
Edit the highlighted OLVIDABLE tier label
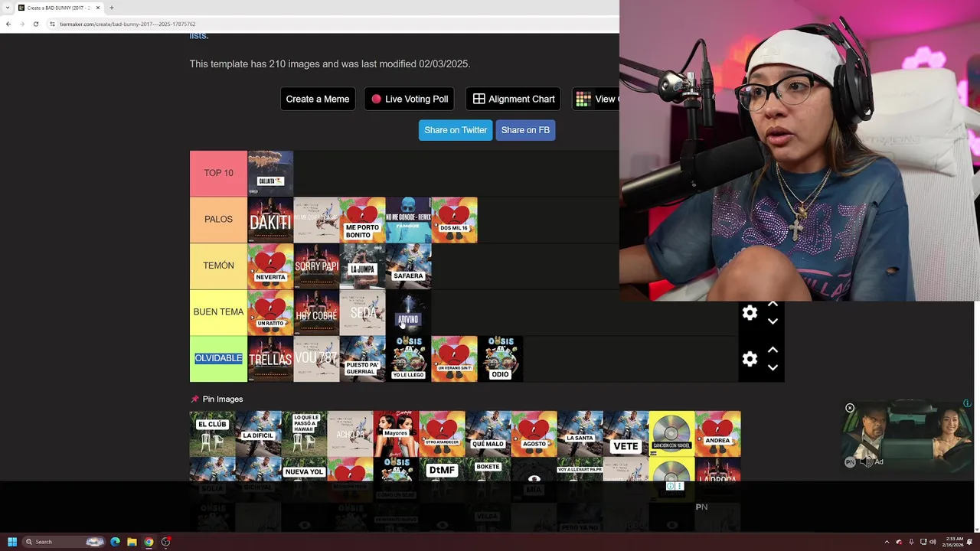pyautogui.click(x=218, y=358)
